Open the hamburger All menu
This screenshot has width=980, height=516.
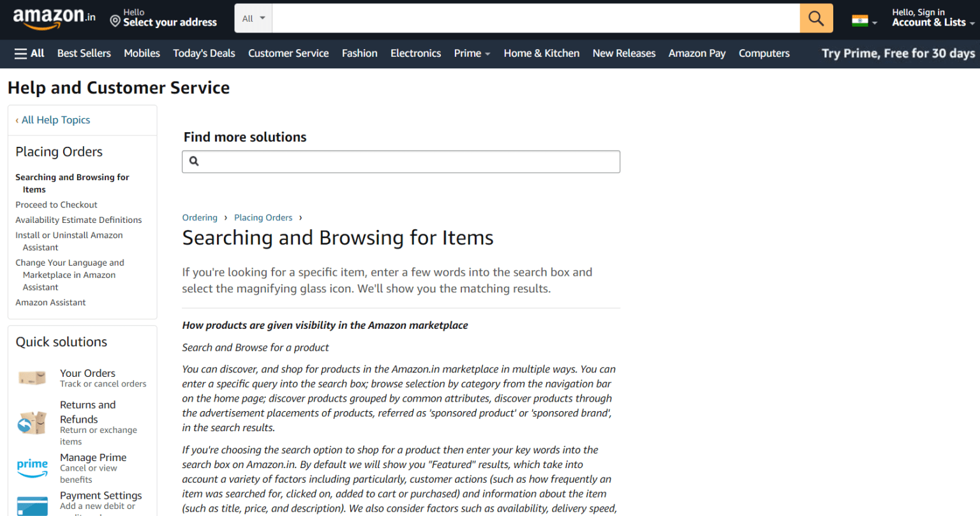[29, 54]
